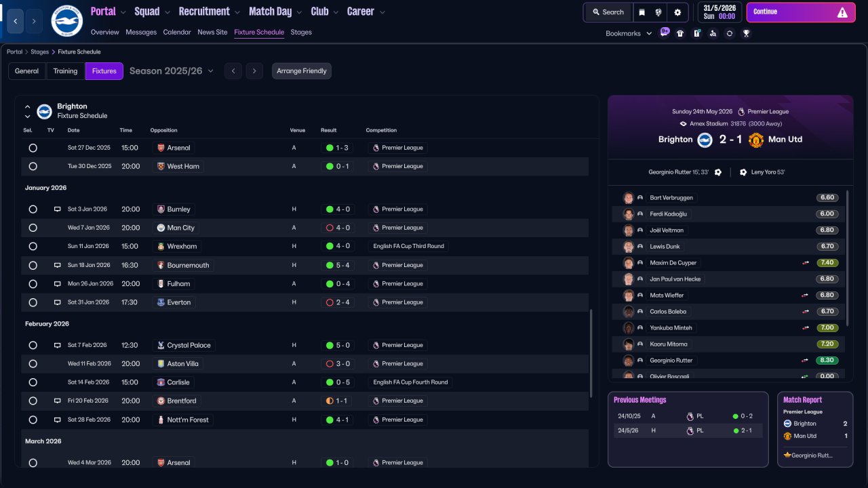This screenshot has width=868, height=488.
Task: Click the Arrange Friendly button
Action: 302,71
